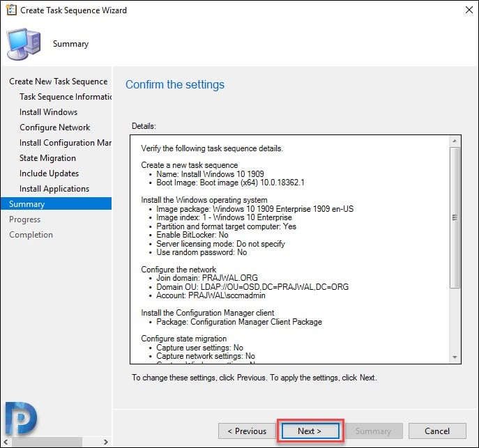Viewport: 479px width, 448px height.
Task: Click the Next button
Action: tap(310, 431)
